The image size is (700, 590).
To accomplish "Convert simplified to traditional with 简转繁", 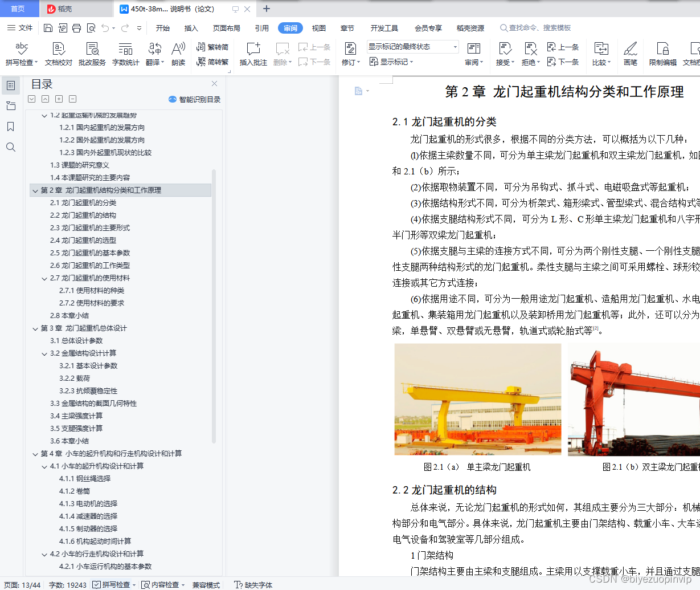I will point(212,62).
